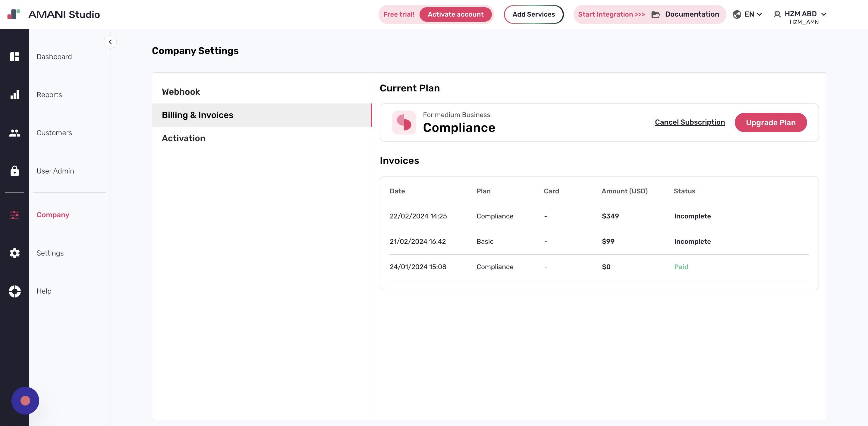Click the Dashboard grid icon in sidebar
Screen dimensions: 868x426
(x=14, y=57)
